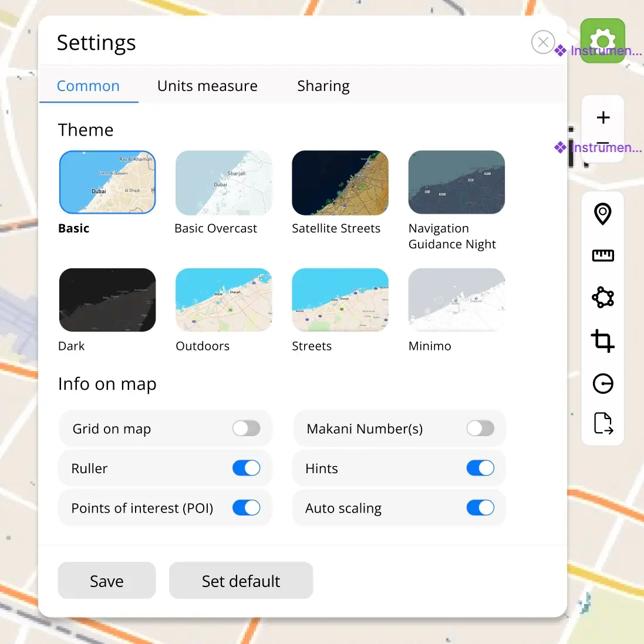Zoom in with the plus button
Viewport: 644px width, 644px height.
tap(603, 117)
